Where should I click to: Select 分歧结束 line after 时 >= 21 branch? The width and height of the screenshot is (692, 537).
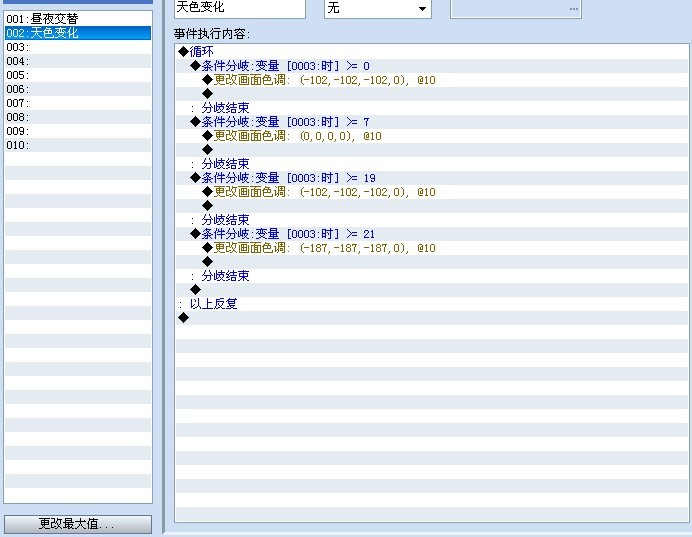[432, 276]
